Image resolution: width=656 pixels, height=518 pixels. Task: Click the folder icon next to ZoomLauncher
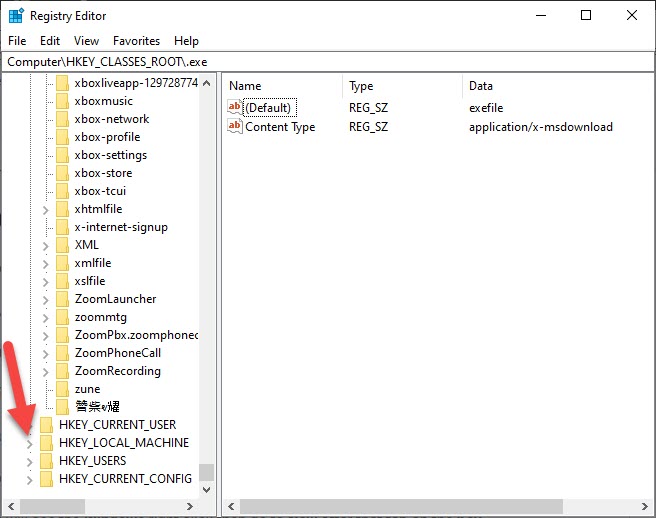point(63,299)
